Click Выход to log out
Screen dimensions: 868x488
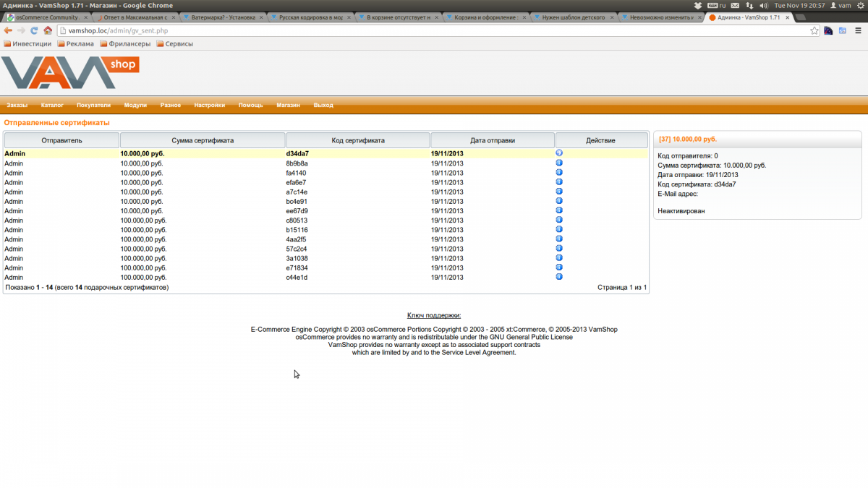pyautogui.click(x=323, y=106)
